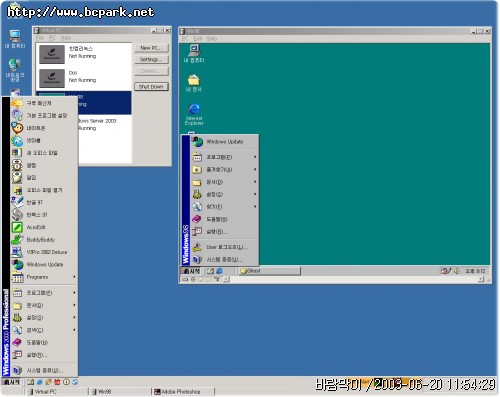Click the yellow top item in Windows 2000 start menu
Image resolution: width=500 pixels, height=397 pixels.
[x=44, y=103]
